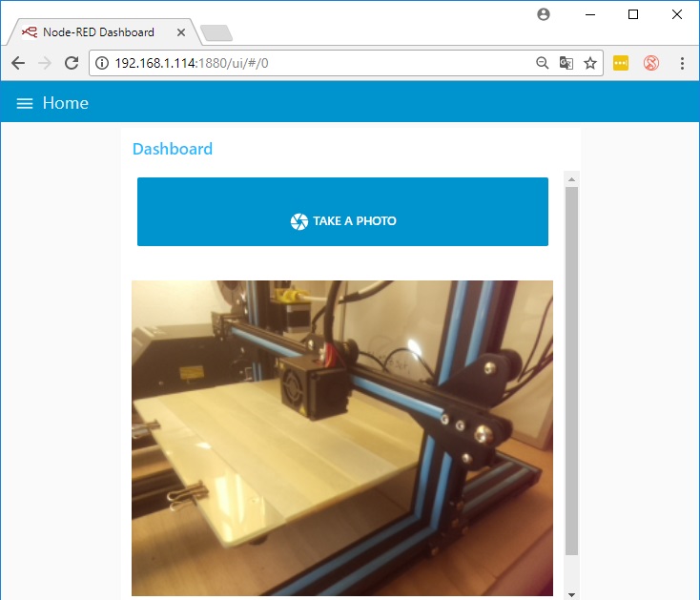Open the Chrome profile user icon

(x=544, y=14)
